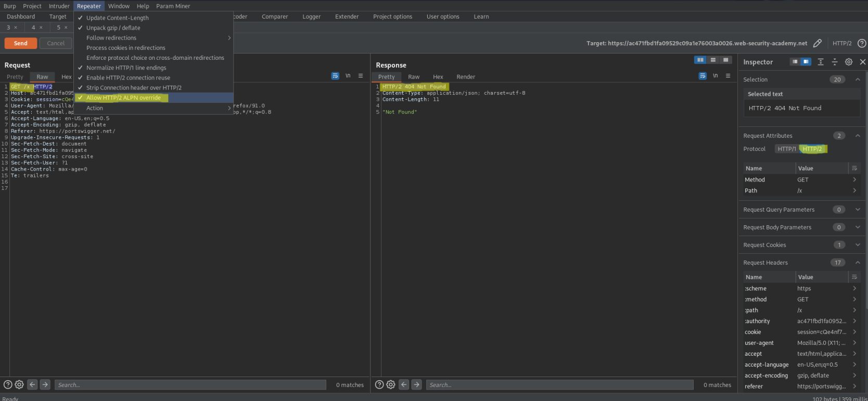
Task: Expand Request Cookies section
Action: coord(858,245)
